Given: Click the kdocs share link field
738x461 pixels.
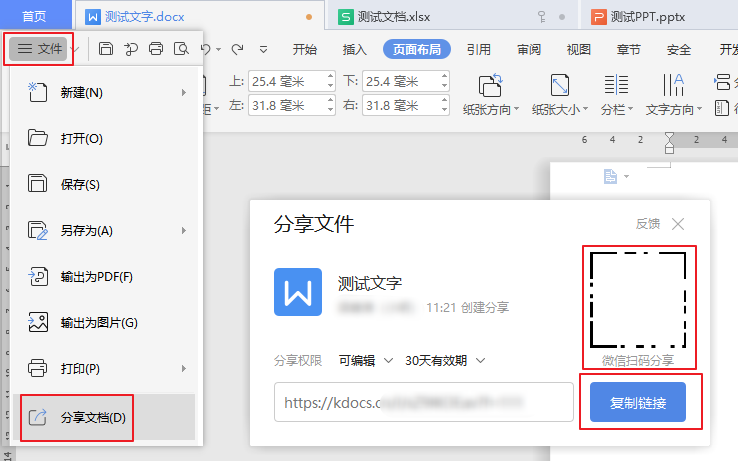Looking at the screenshot, I should (x=424, y=402).
